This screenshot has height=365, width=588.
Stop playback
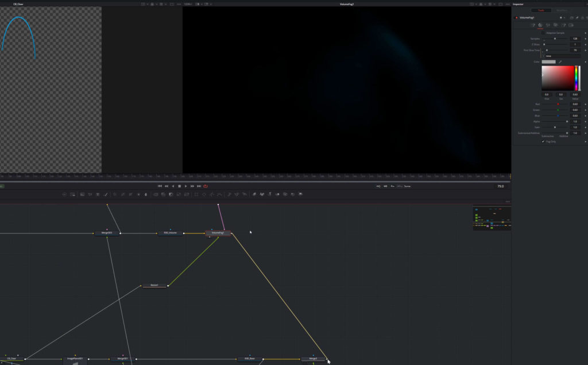[x=179, y=186]
